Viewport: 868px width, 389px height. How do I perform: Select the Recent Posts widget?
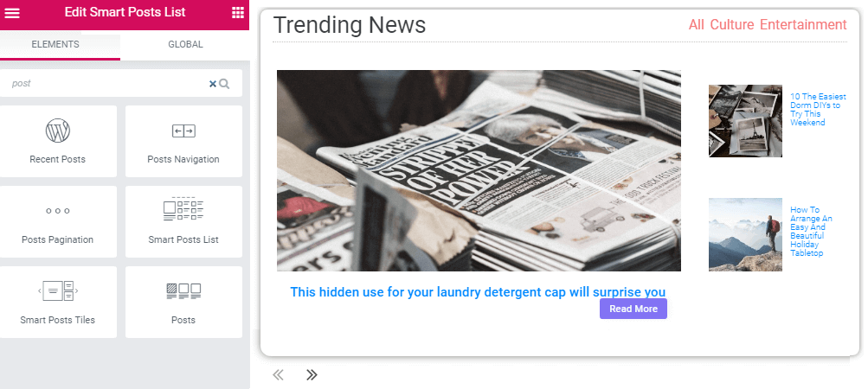tap(58, 141)
